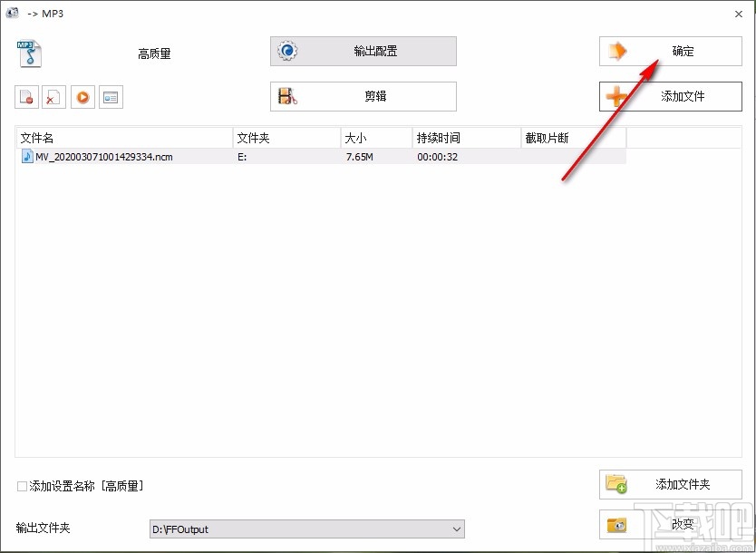This screenshot has width=756, height=553.
Task: Close the MP3 dialog window
Action: point(739,14)
